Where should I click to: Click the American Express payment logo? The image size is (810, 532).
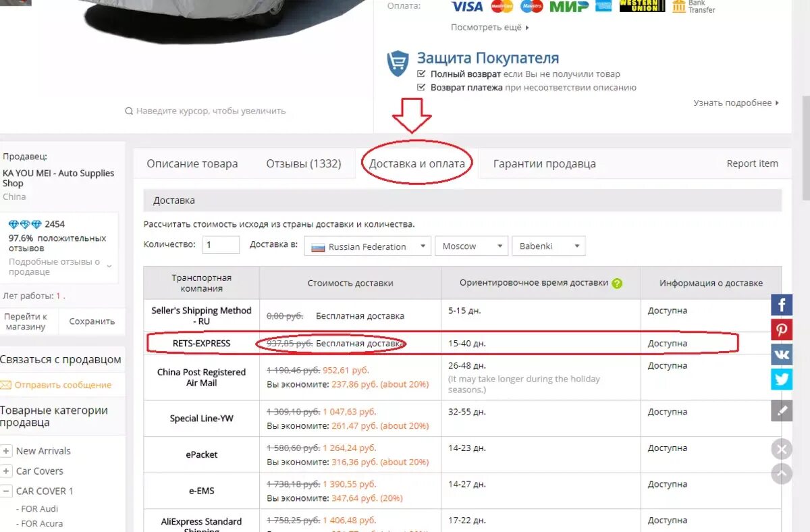point(603,6)
